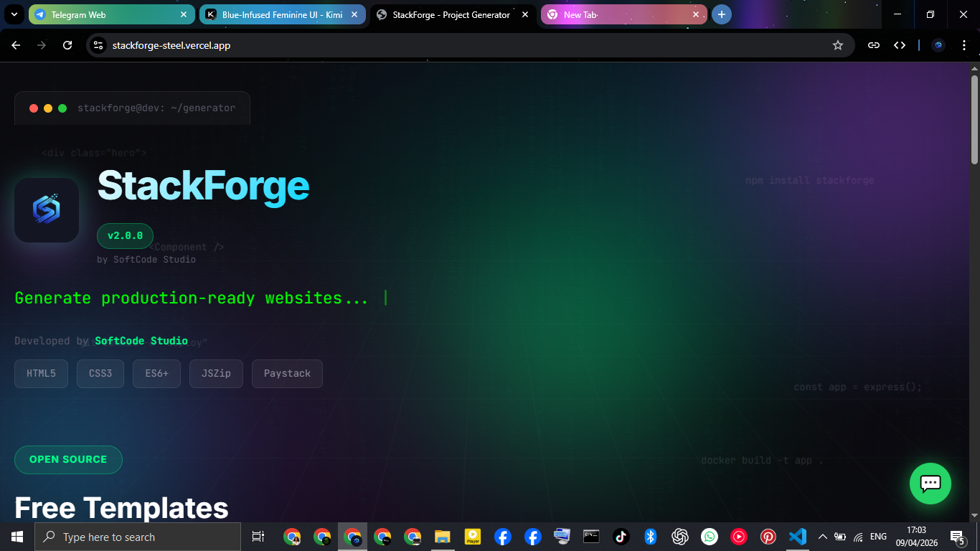Expand hidden icons in the system tray
980x551 pixels.
[822, 537]
